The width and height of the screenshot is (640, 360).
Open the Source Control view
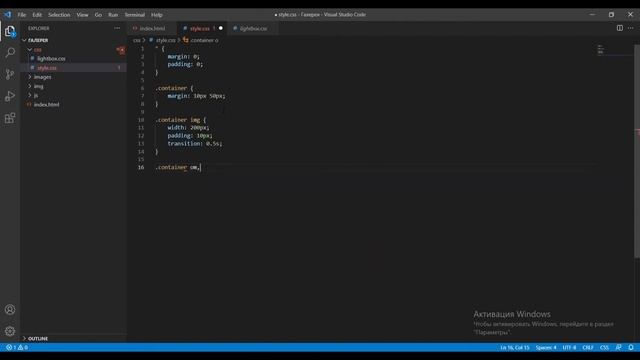(10, 74)
